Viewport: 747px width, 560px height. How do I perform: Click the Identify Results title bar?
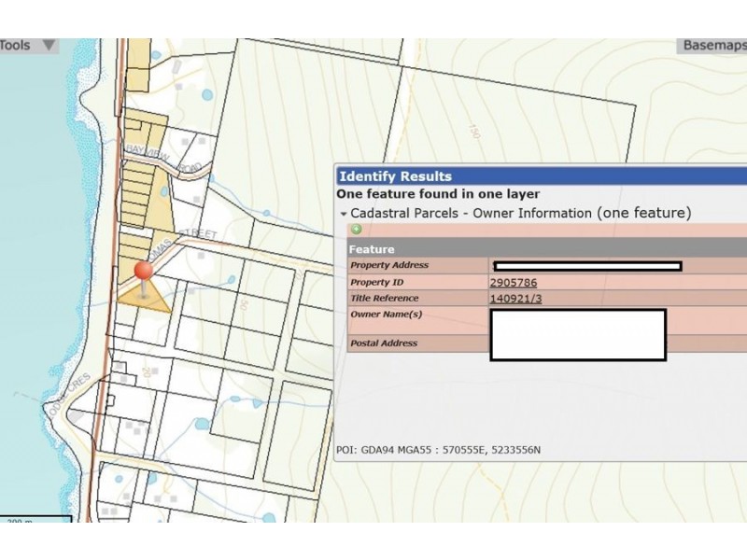(x=542, y=176)
